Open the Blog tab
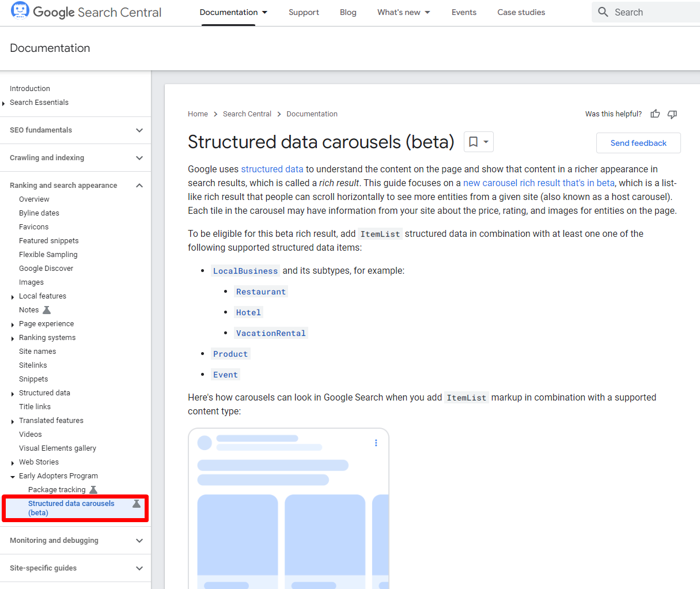Image resolution: width=700 pixels, height=589 pixels. coord(348,12)
